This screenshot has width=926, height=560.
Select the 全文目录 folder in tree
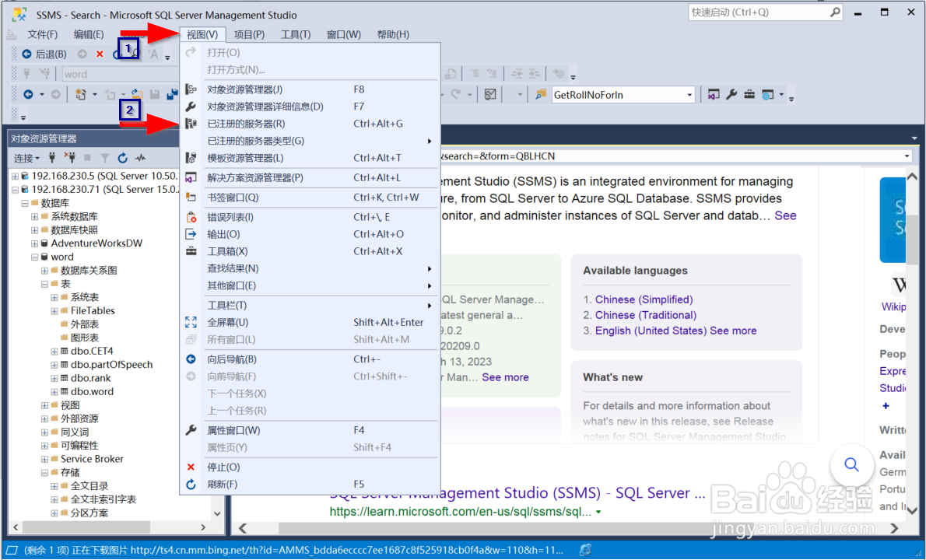coord(89,486)
